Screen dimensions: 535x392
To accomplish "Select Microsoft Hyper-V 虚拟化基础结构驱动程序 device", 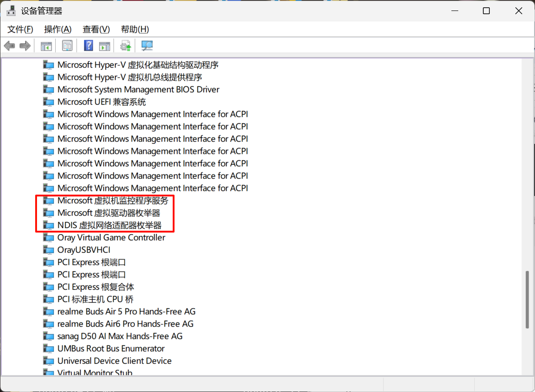I will click(138, 65).
